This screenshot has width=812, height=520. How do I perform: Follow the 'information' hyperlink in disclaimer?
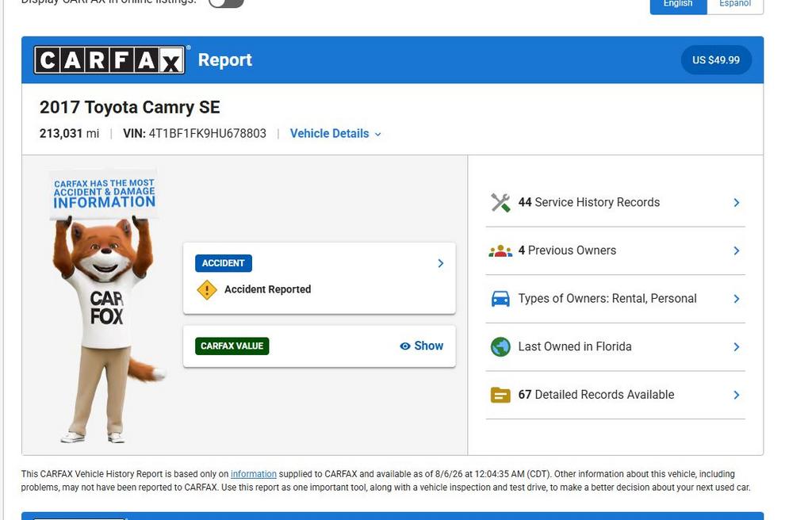[x=253, y=474]
